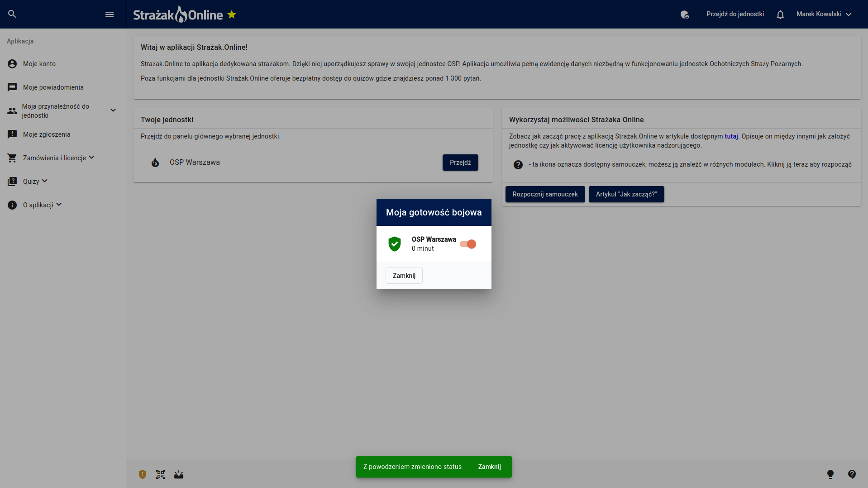868x488 pixels.
Task: Click the search magnifier icon
Action: (12, 14)
